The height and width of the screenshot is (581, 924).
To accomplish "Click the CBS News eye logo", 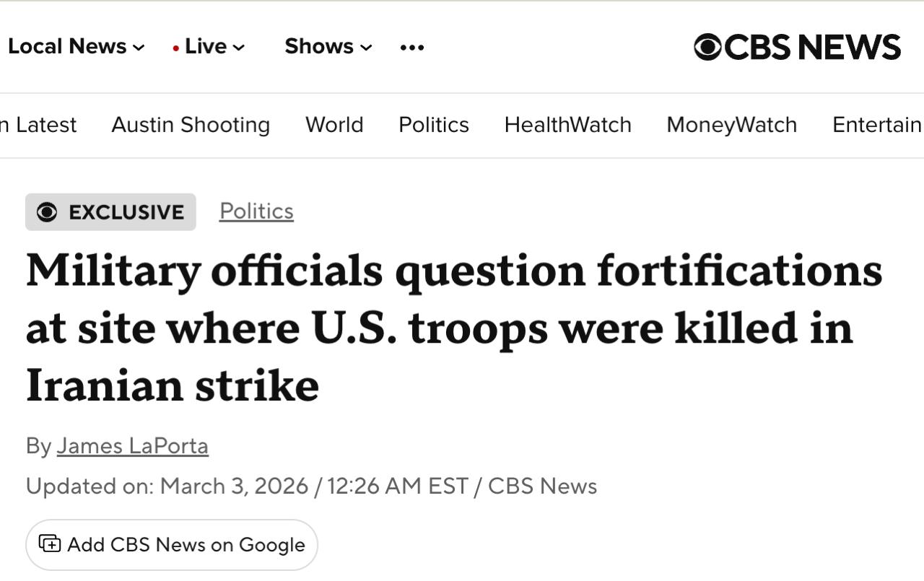I will click(x=707, y=47).
